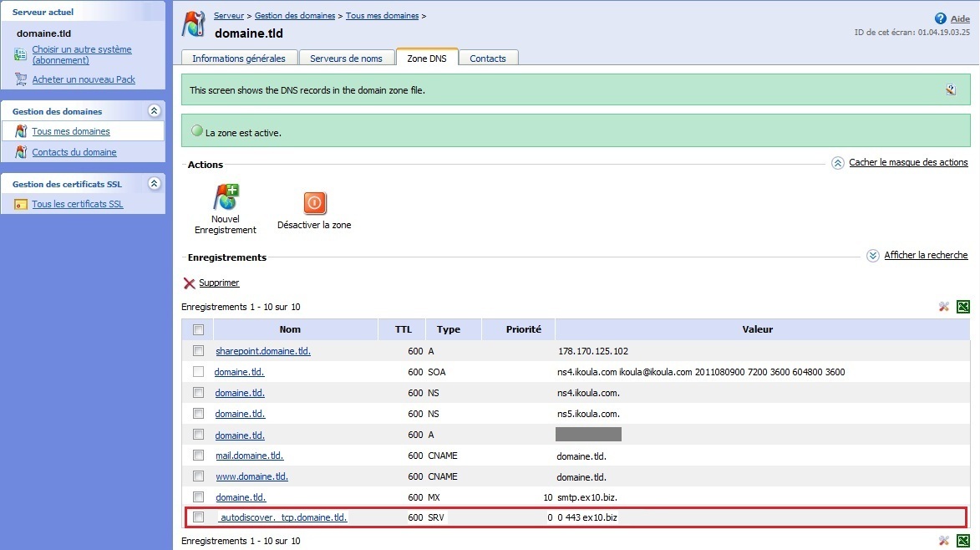Click the customize columns wrench icon

click(945, 307)
